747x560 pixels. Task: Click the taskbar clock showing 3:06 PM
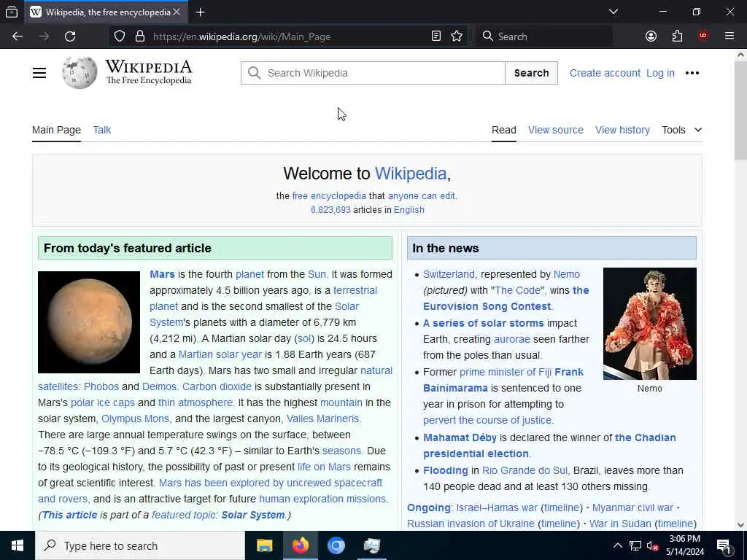(684, 545)
